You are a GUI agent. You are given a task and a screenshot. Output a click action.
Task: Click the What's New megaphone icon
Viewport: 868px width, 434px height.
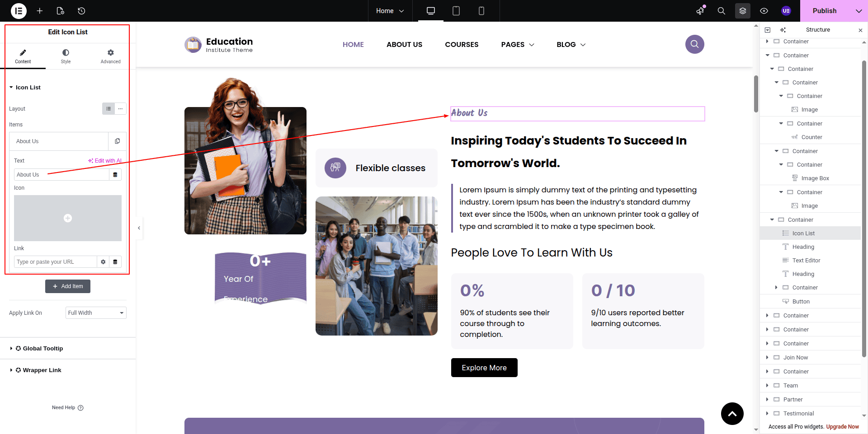pos(700,11)
